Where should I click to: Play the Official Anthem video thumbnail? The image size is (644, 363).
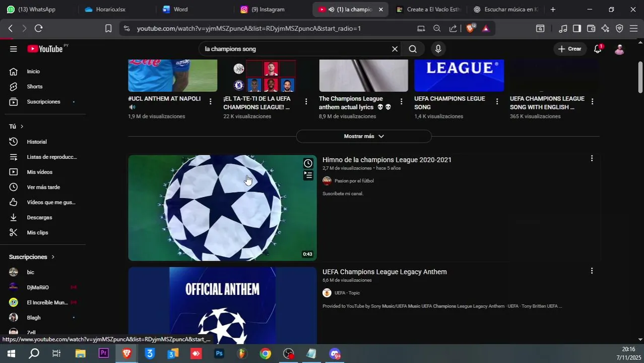coord(222,305)
